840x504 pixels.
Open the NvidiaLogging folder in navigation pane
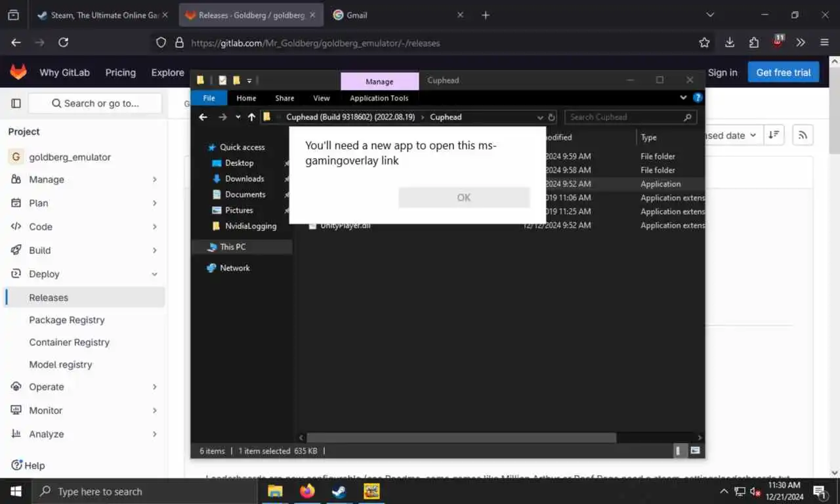(251, 226)
